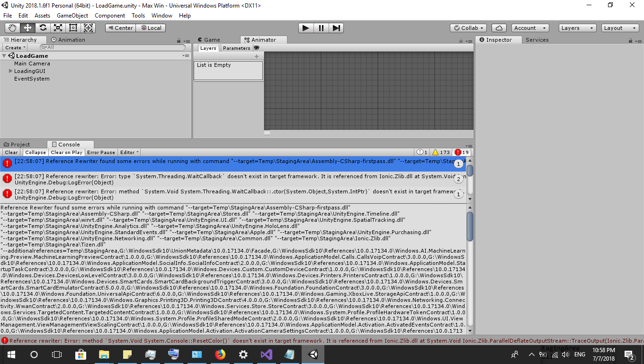644x364 pixels.
Task: Add a new Animator layer
Action: (x=257, y=56)
